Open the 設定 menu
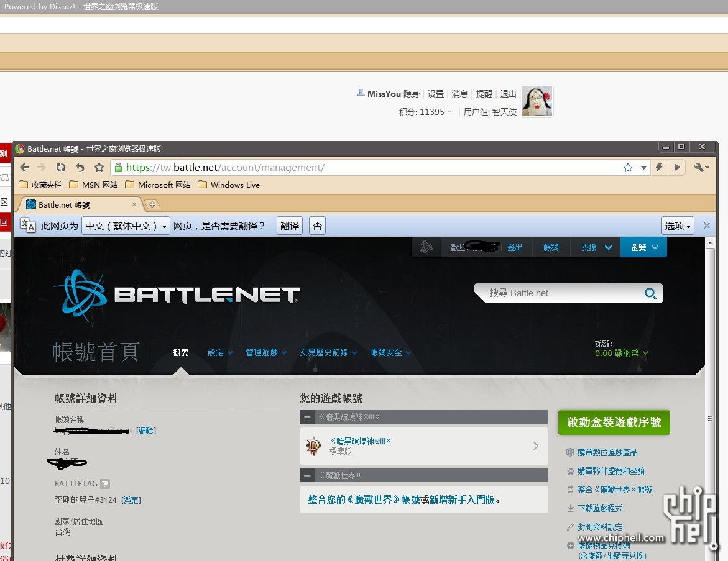 (x=220, y=353)
